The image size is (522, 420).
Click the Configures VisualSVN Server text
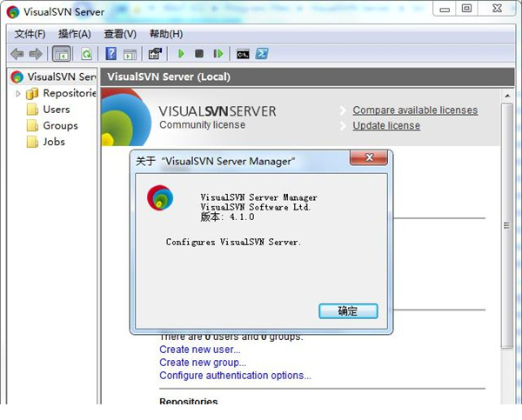[x=233, y=242]
